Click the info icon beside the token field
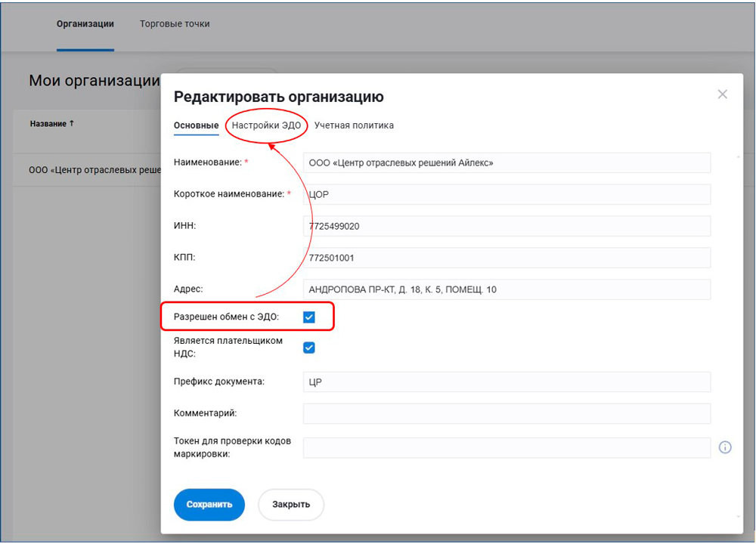This screenshot has height=544, width=756. click(x=724, y=447)
